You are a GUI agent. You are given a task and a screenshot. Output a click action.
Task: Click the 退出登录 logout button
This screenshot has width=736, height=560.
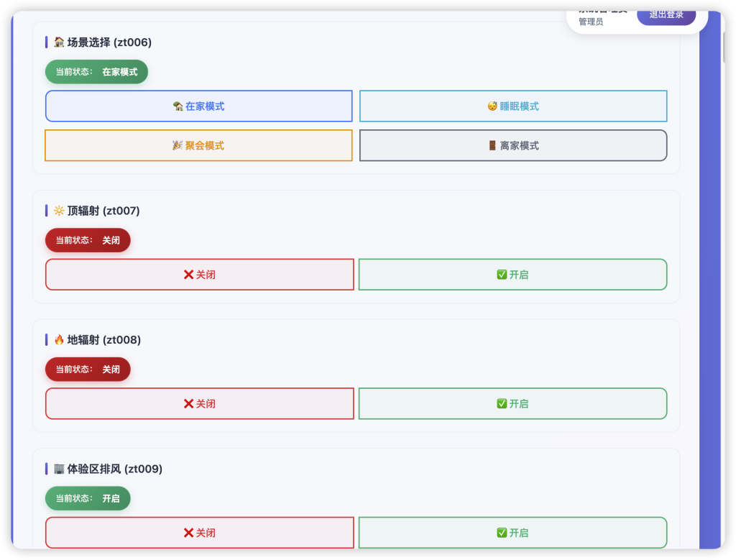pos(666,15)
